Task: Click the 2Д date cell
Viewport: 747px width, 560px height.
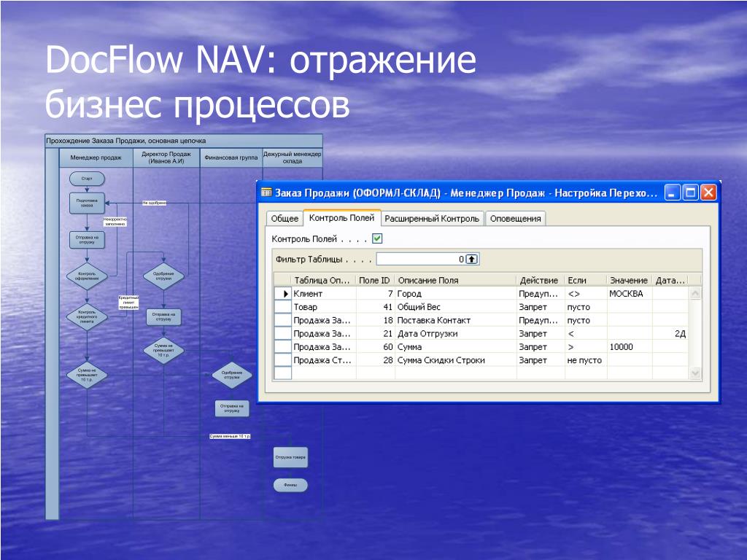Action: click(670, 334)
